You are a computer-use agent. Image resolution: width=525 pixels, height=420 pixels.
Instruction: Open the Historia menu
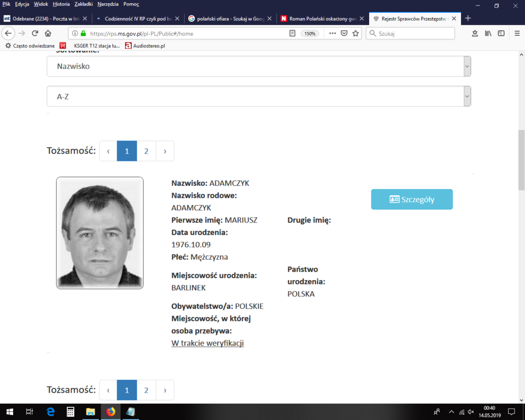coord(61,4)
